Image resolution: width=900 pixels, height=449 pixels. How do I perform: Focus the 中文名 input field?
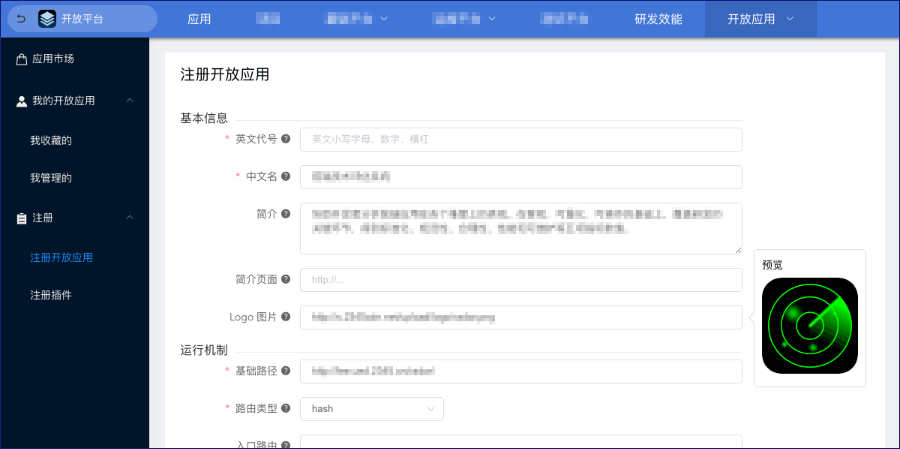(x=521, y=177)
